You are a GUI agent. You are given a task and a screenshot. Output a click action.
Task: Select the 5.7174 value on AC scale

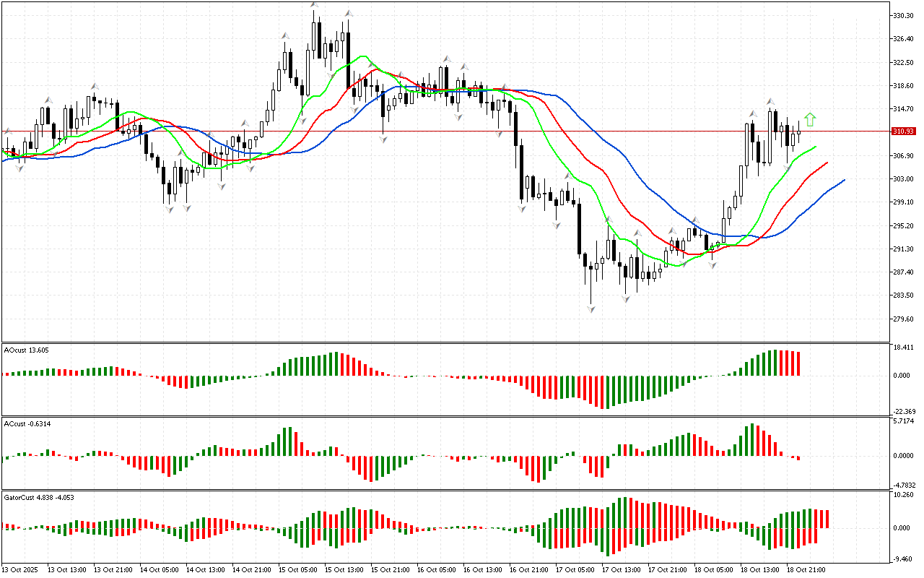(904, 421)
